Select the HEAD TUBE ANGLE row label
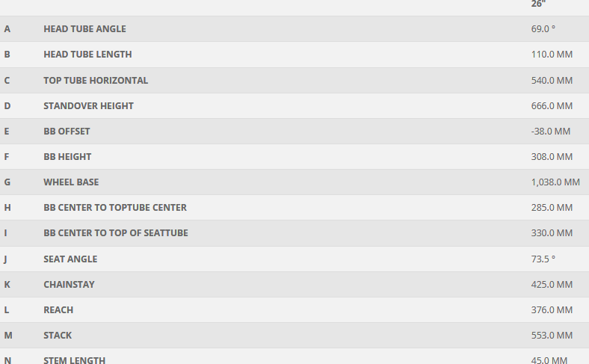 click(84, 29)
